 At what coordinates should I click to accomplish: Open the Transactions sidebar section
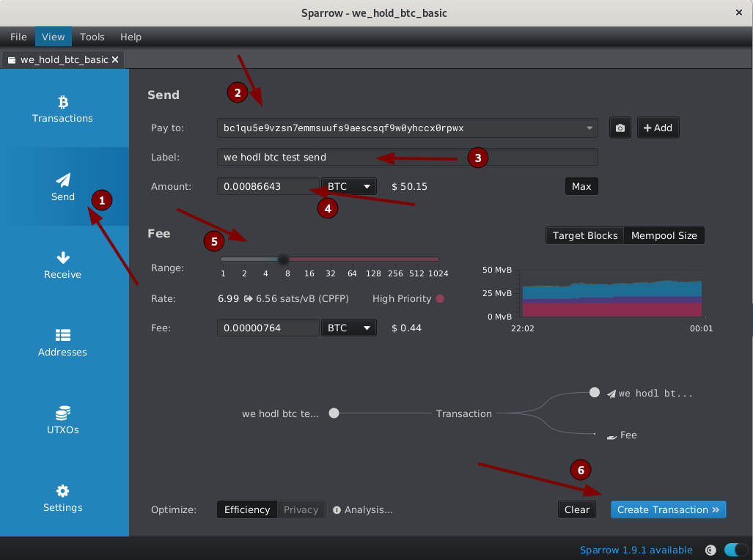[x=63, y=109]
